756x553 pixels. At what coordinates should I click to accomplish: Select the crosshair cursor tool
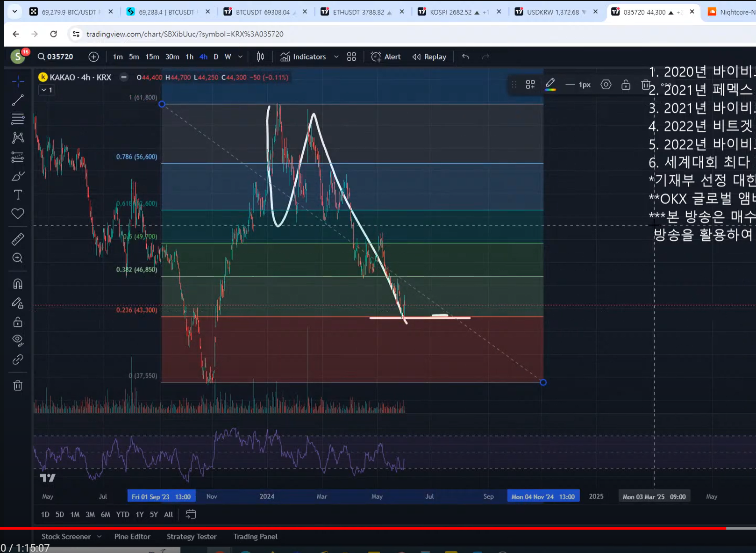coord(18,81)
